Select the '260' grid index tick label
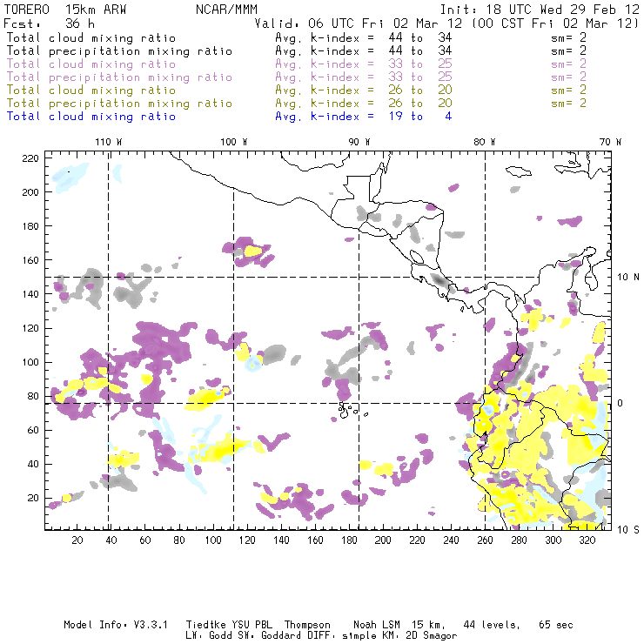This screenshot has width=644, height=644. (x=485, y=540)
